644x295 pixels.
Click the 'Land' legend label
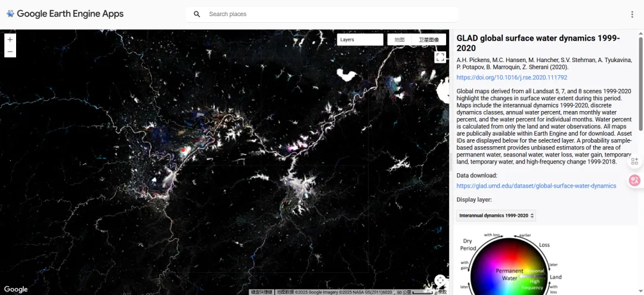(556, 277)
